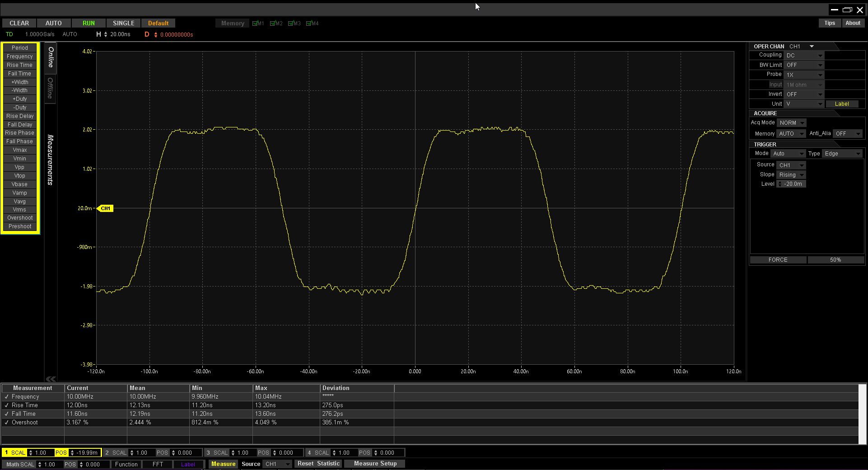
Task: Click channel 1 SCAL stepper arrows
Action: (x=31, y=452)
